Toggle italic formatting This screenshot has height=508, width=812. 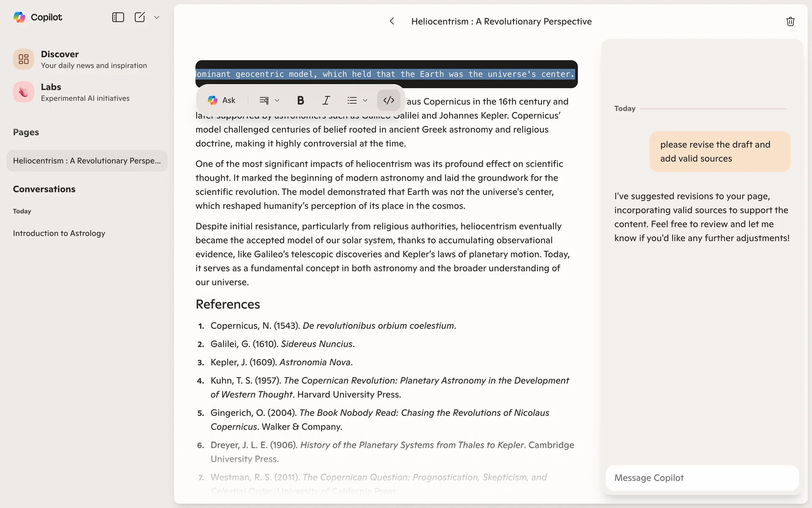pyautogui.click(x=326, y=100)
